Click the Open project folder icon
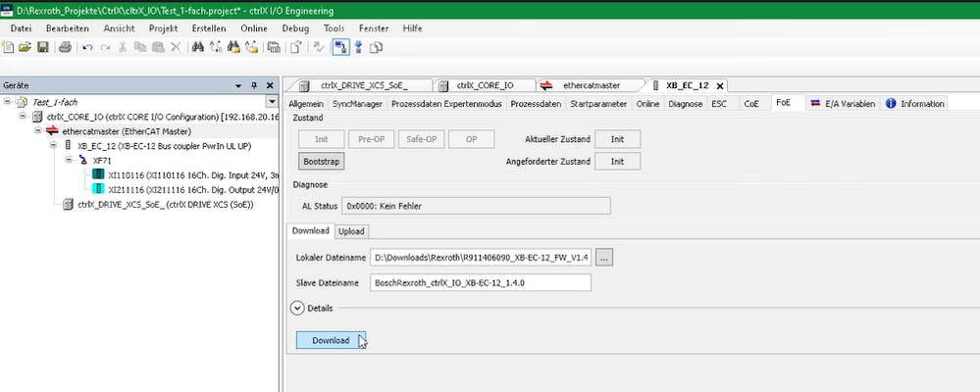The image size is (980, 392). tap(26, 47)
